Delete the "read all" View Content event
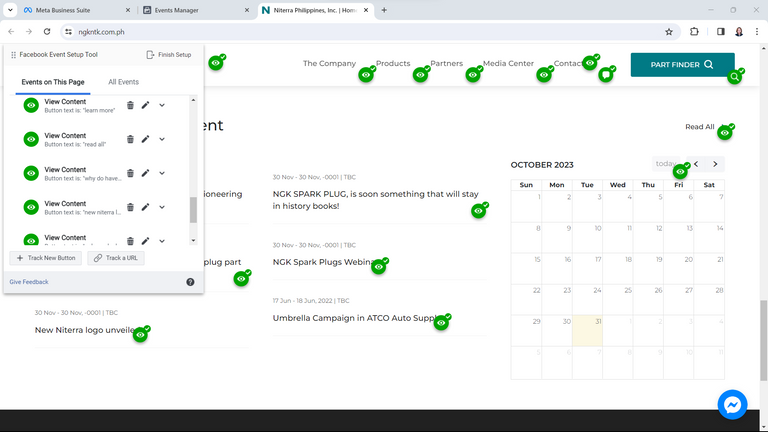Viewport: 768px width, 432px height. [130, 139]
